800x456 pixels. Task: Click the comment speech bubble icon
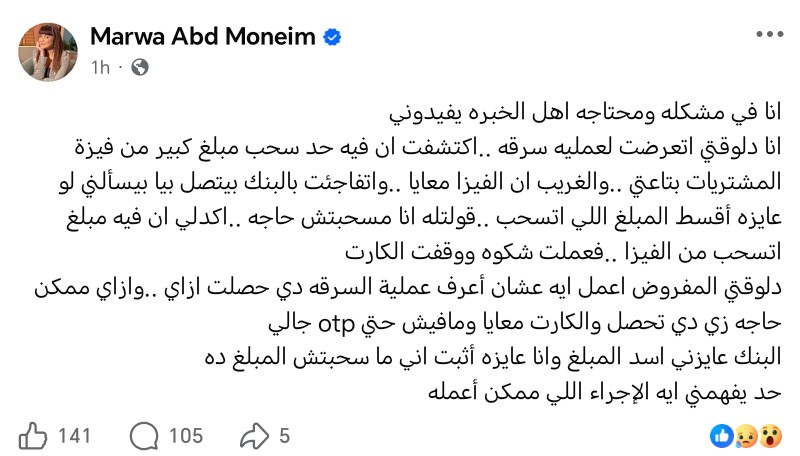point(145,436)
